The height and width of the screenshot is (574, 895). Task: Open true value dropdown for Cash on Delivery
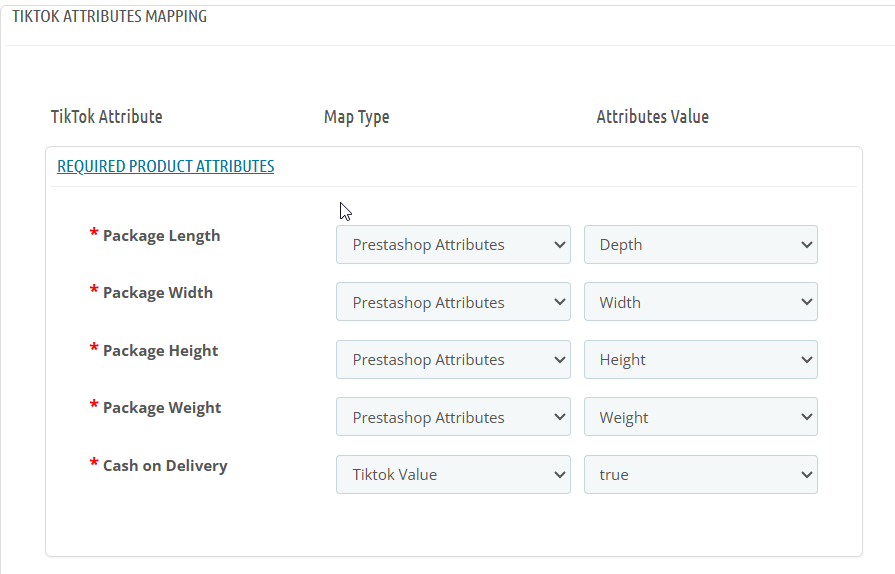[700, 475]
